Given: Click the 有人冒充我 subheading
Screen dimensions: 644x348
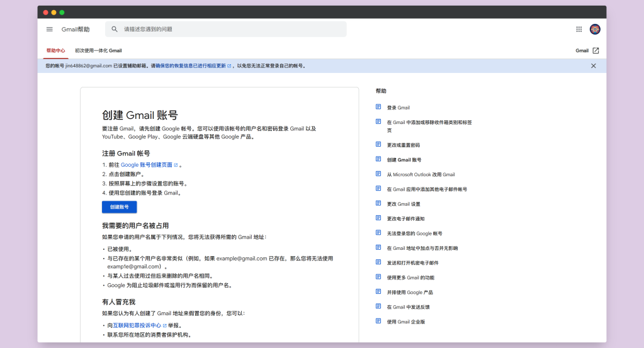Looking at the screenshot, I should (119, 302).
